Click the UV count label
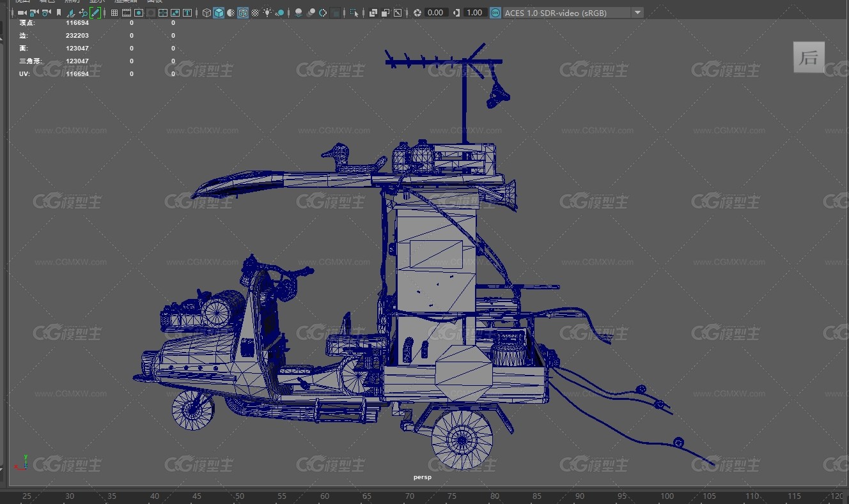Screen dimensions: 849x504 (24, 74)
